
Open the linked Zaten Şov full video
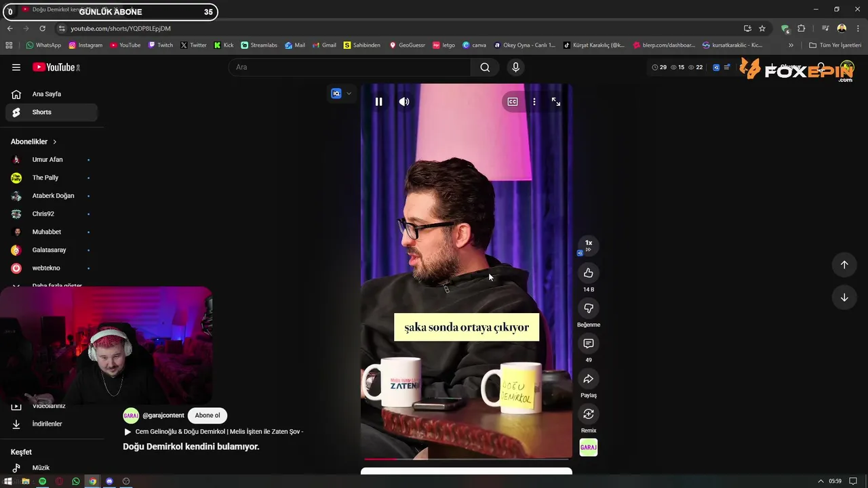click(x=214, y=432)
